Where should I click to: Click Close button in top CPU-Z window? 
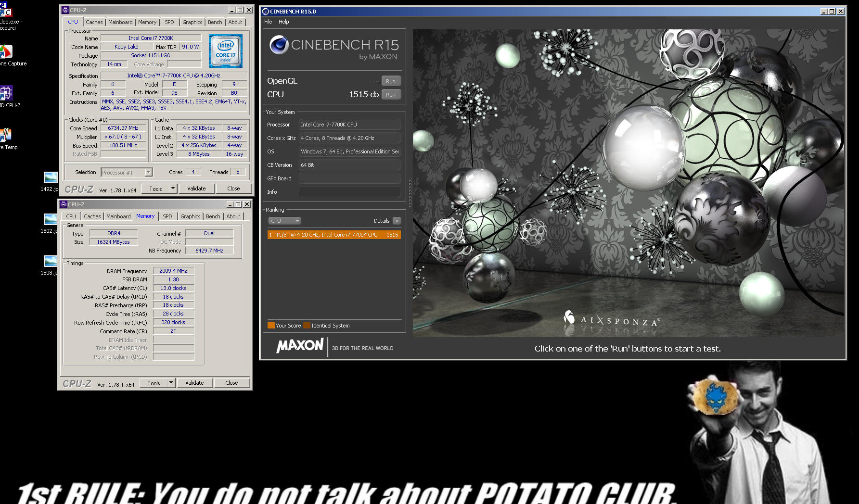click(x=233, y=189)
